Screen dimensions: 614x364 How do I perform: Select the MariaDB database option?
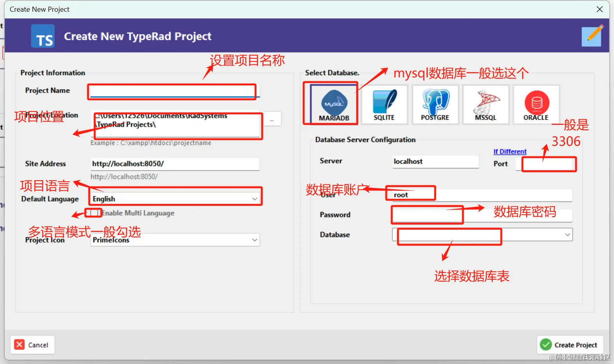pyautogui.click(x=334, y=104)
